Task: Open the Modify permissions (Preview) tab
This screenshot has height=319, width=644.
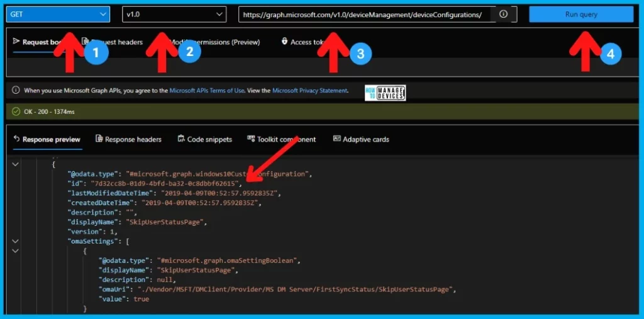Action: (215, 42)
